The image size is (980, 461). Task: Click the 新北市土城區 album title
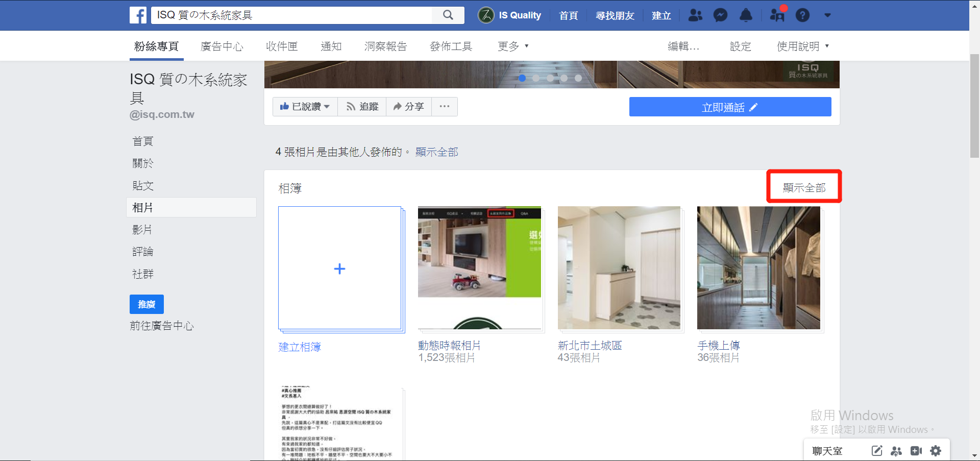[590, 346]
